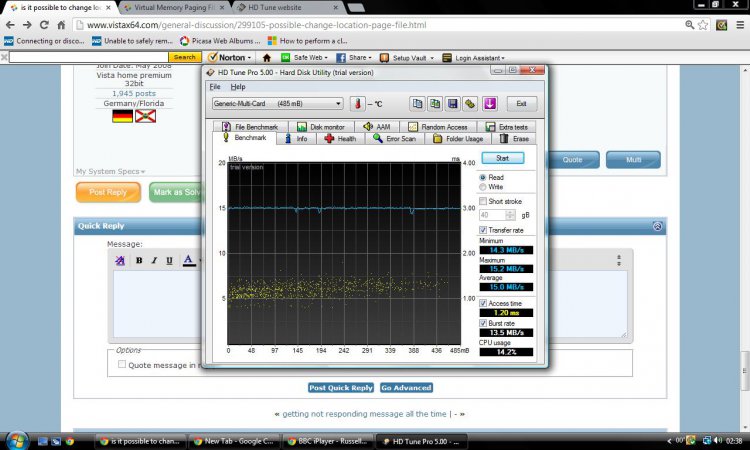Bookmark this page with the star icon
This screenshot has width=750, height=450.
click(703, 25)
